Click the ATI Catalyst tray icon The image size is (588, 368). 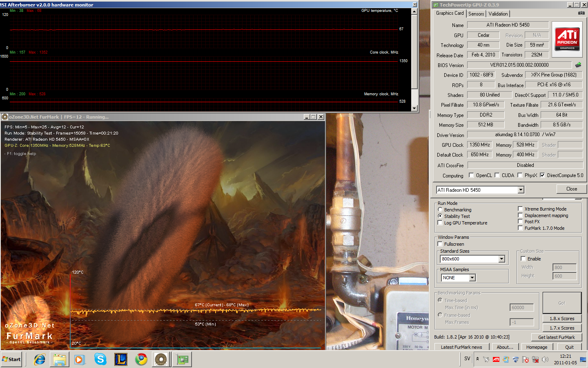(496, 359)
